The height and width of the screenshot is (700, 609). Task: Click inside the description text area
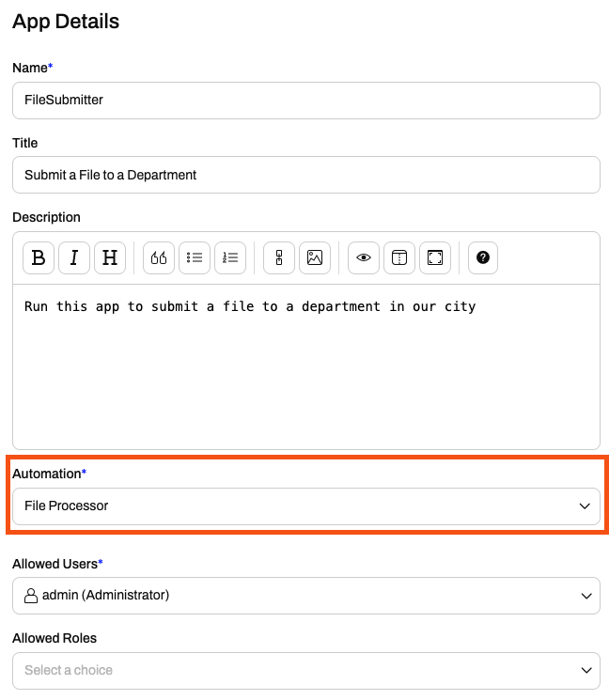coord(306,366)
